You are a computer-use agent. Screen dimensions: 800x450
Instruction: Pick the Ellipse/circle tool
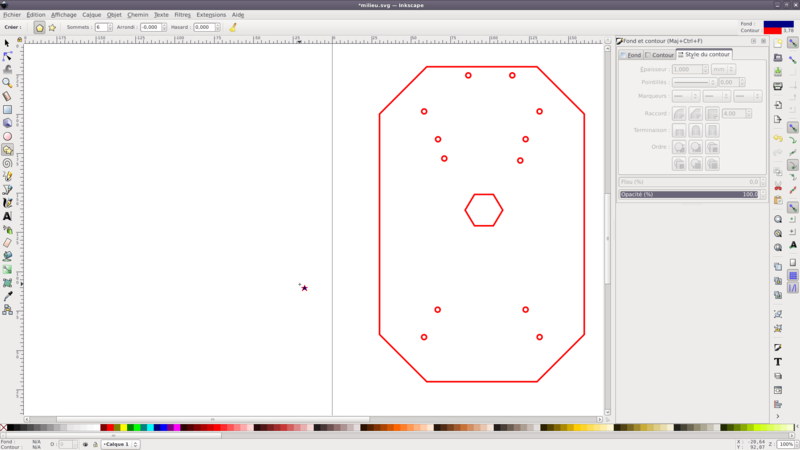coord(7,136)
